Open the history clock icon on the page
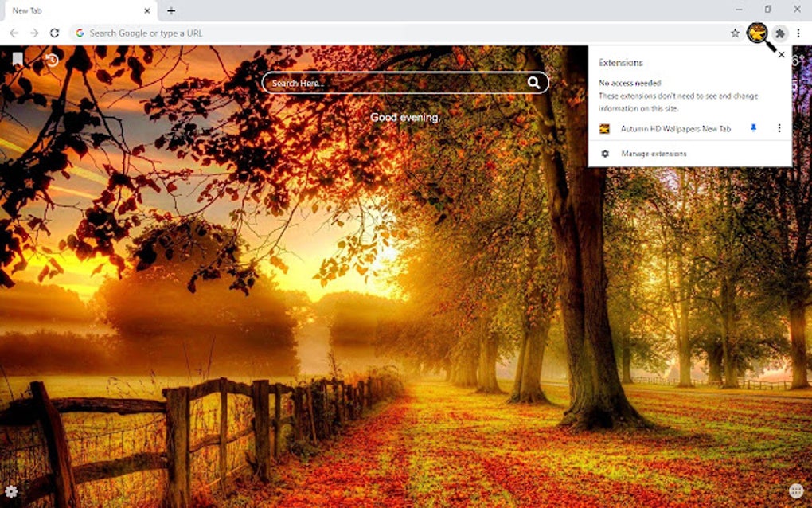The width and height of the screenshot is (812, 508). [51, 60]
